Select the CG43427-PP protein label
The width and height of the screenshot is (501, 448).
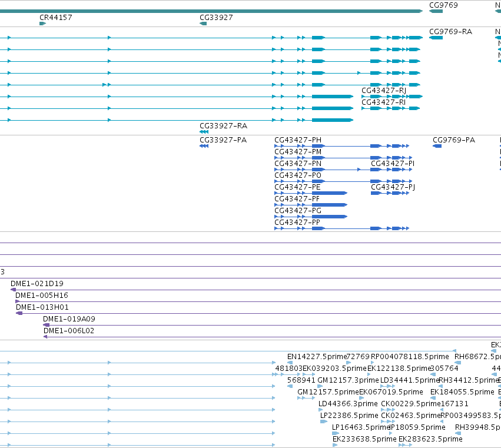[297, 223]
